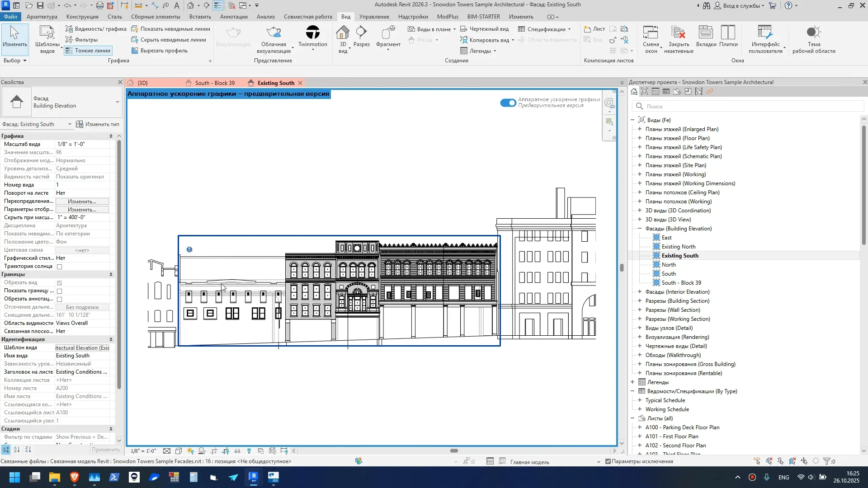
Task: Toggle the hardware graphics acceleration switch
Action: 508,103
